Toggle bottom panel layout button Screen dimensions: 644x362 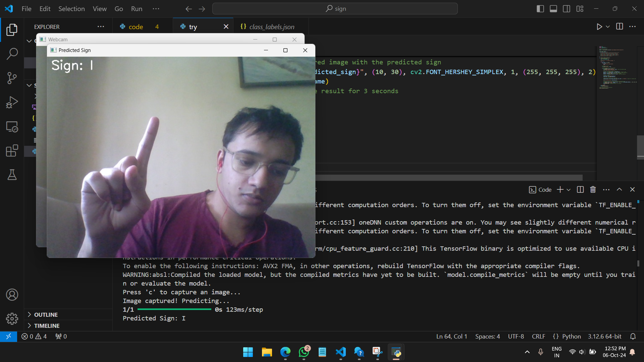[553, 9]
